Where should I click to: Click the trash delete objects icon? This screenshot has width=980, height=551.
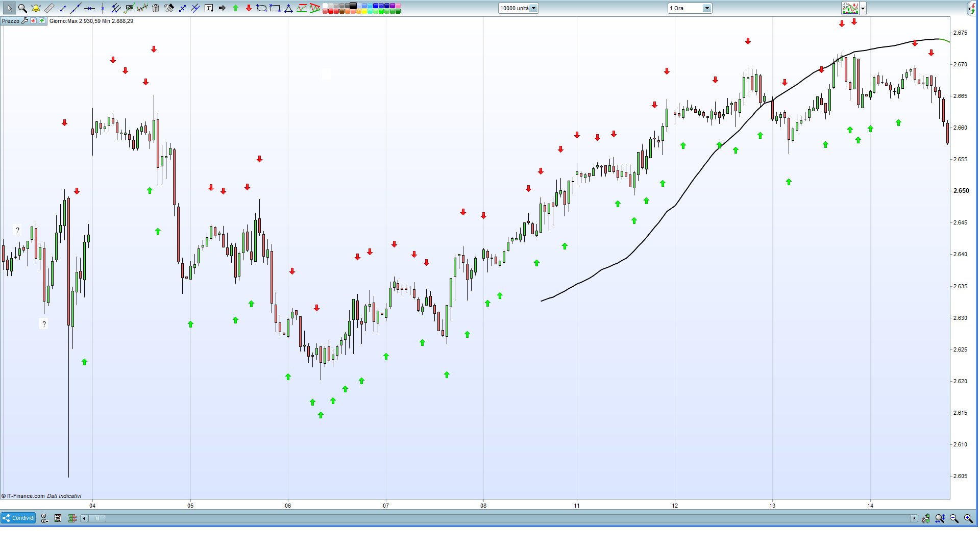(156, 8)
